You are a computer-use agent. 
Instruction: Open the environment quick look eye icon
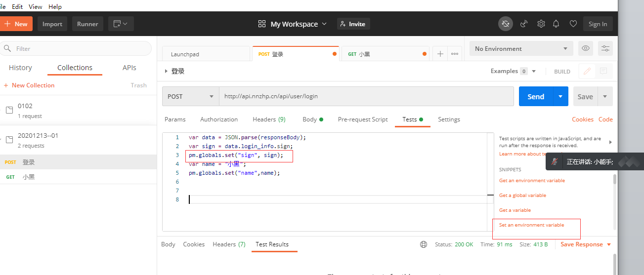586,48
